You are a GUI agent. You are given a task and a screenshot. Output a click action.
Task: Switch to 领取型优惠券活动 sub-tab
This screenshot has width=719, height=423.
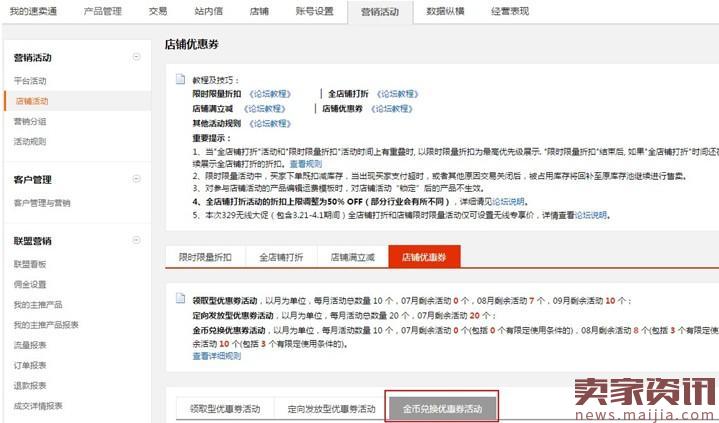point(225,408)
